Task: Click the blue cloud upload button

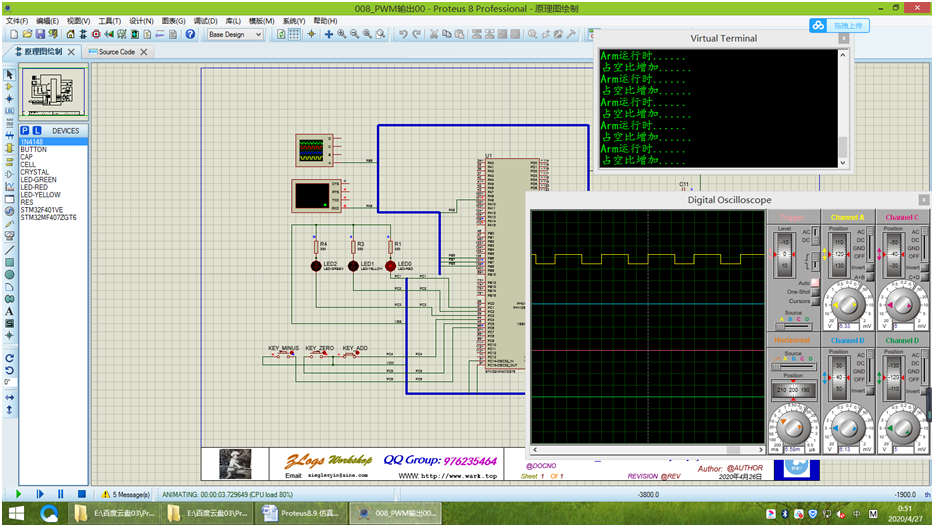Action: [x=840, y=26]
